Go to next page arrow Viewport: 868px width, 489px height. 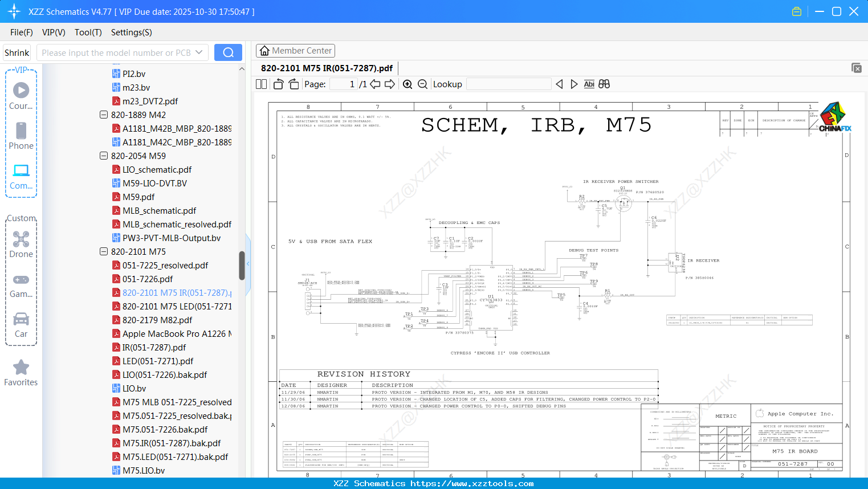[390, 84]
